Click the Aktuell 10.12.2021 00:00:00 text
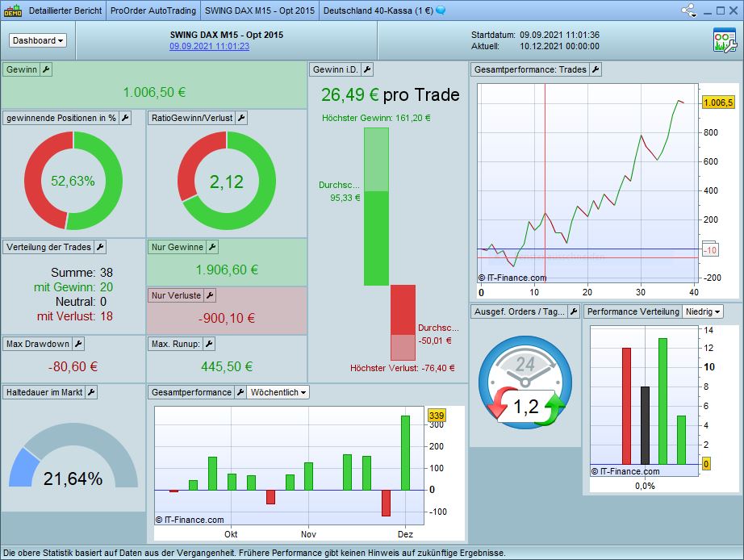The height and width of the screenshot is (560, 744). pos(535,46)
